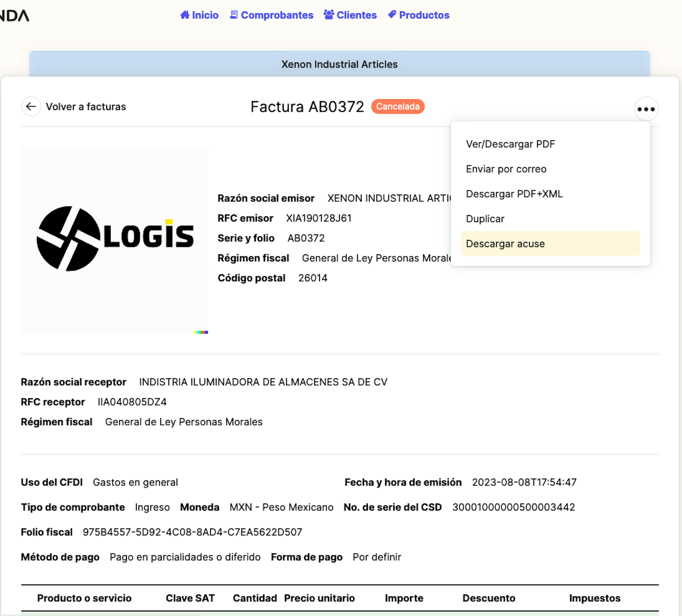Click the Ingreso comprobante type value

pyautogui.click(x=152, y=507)
